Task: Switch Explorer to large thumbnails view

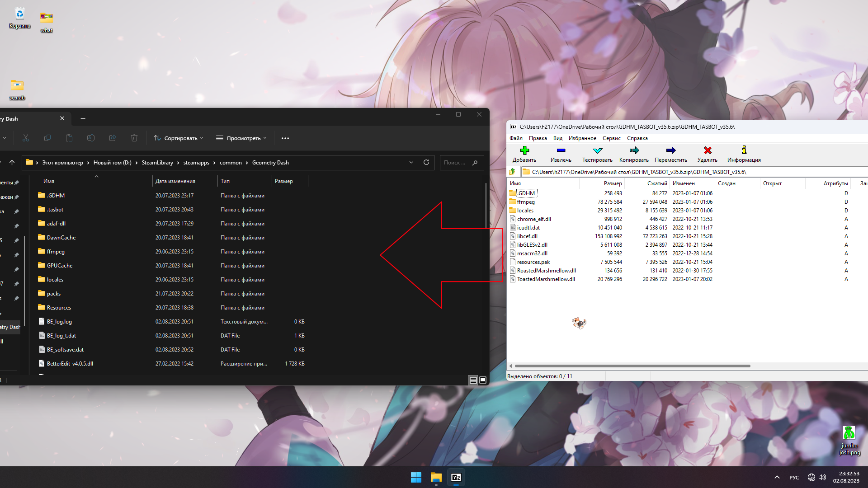Action: (x=483, y=380)
